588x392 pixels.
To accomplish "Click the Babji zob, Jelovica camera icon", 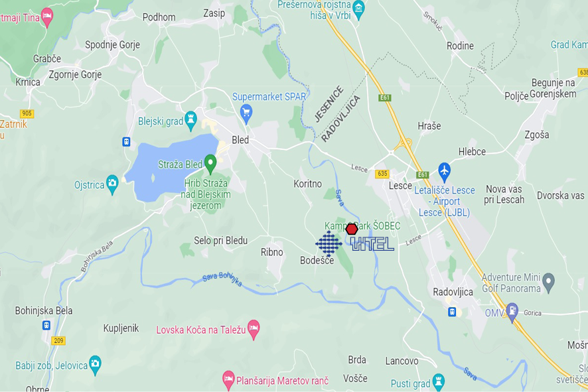I will coord(96,364).
